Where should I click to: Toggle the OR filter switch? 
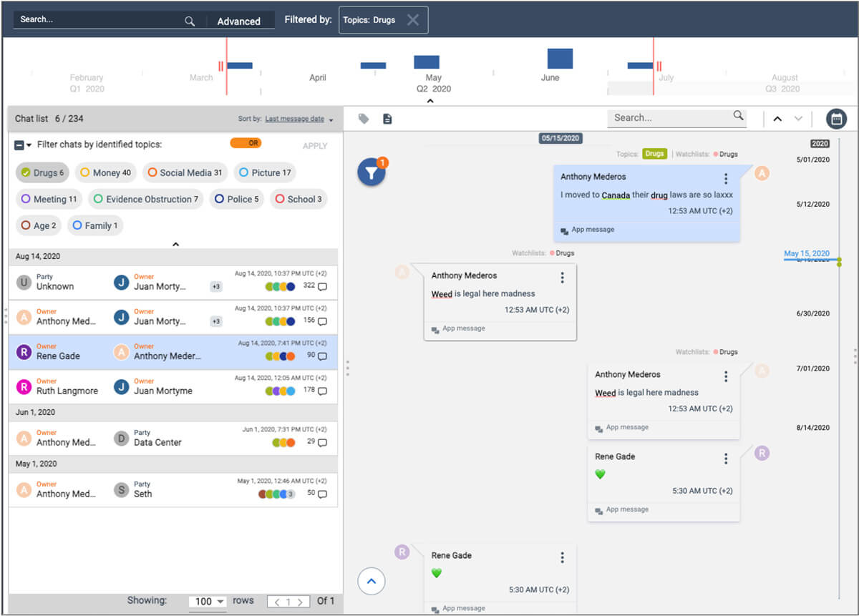coord(246,143)
